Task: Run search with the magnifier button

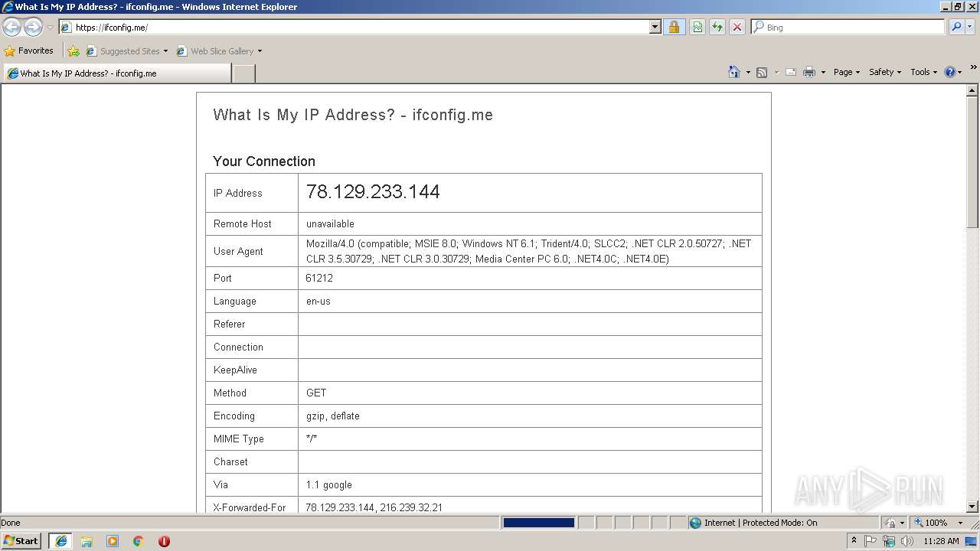Action: [956, 27]
